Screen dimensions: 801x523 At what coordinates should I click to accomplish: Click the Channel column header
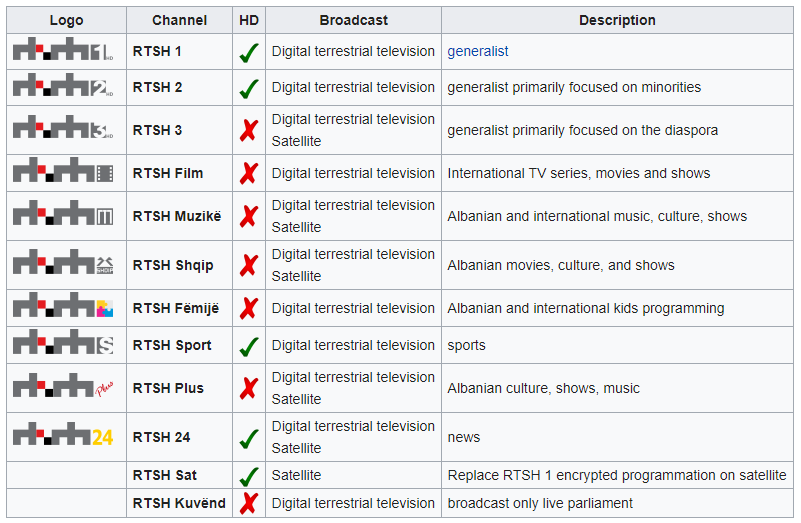(x=180, y=20)
